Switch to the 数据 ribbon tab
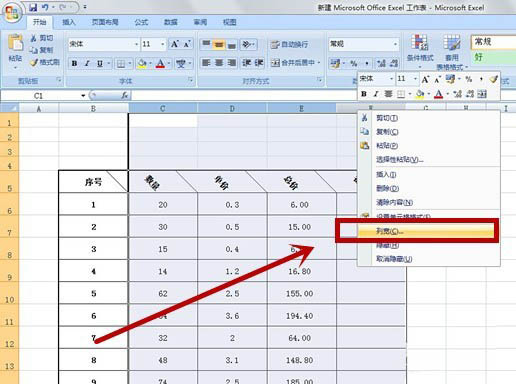The width and height of the screenshot is (516, 384). click(171, 22)
